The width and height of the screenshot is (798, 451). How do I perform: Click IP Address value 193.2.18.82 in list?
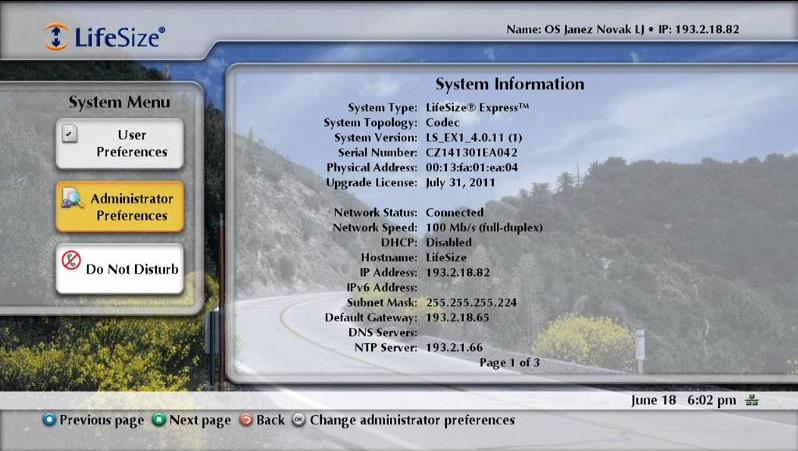(458, 272)
